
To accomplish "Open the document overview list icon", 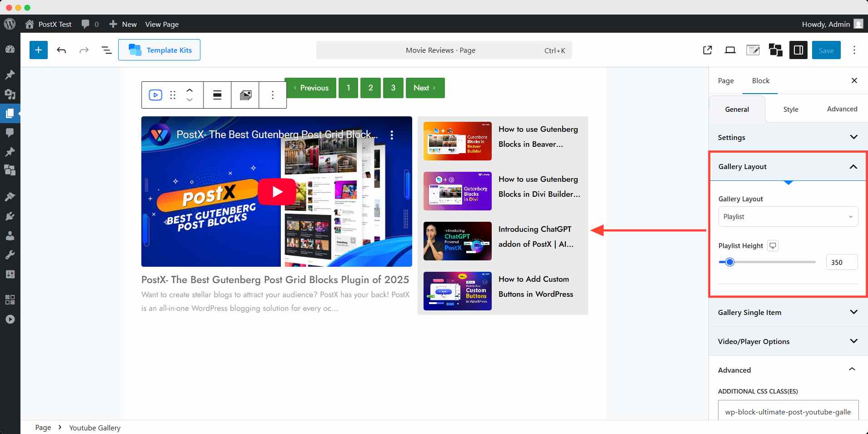I will click(106, 50).
